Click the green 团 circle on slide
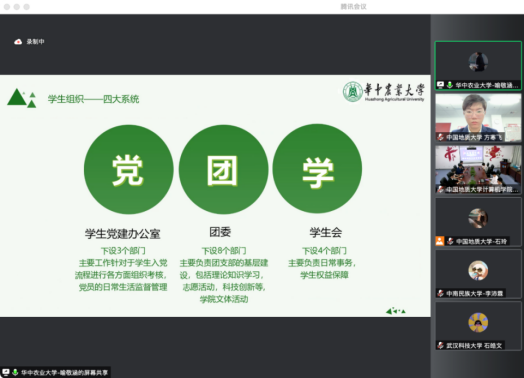524x378 pixels. point(223,169)
